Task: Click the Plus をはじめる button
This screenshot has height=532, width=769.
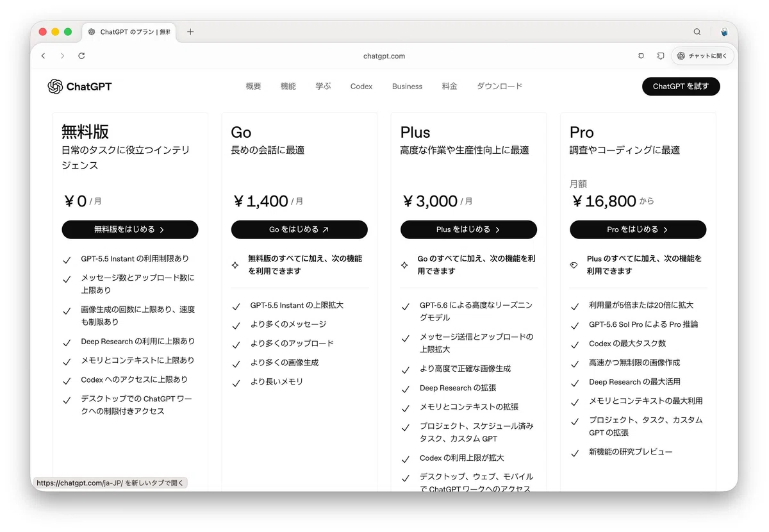Action: point(468,229)
